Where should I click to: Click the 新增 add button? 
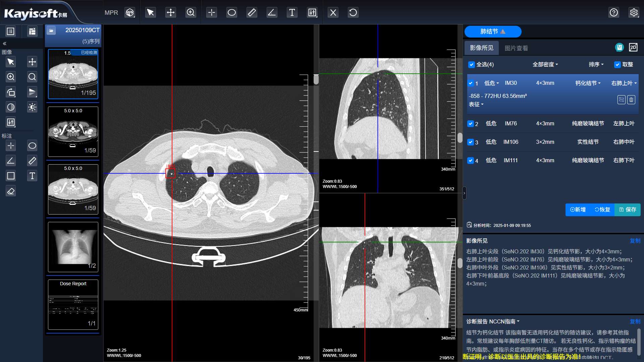(x=578, y=209)
